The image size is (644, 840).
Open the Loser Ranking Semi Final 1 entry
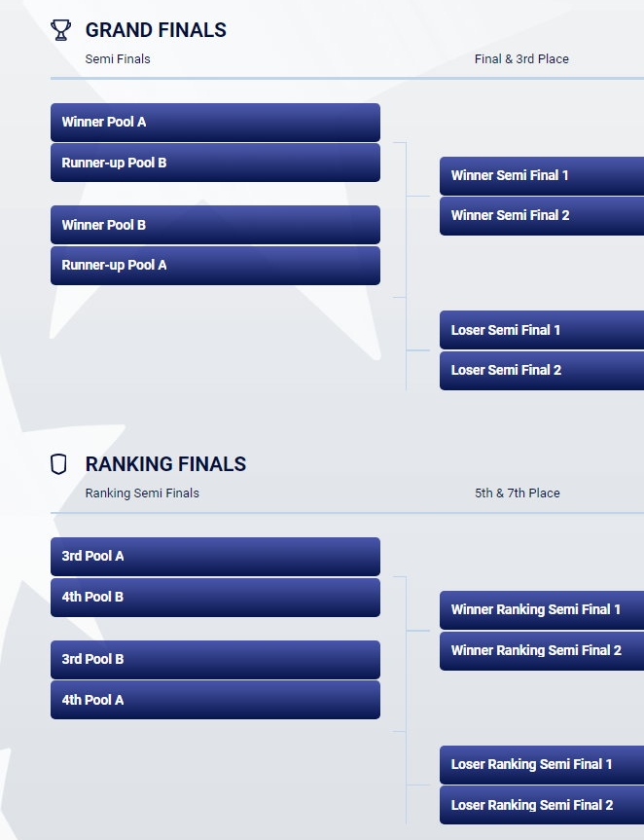541,765
